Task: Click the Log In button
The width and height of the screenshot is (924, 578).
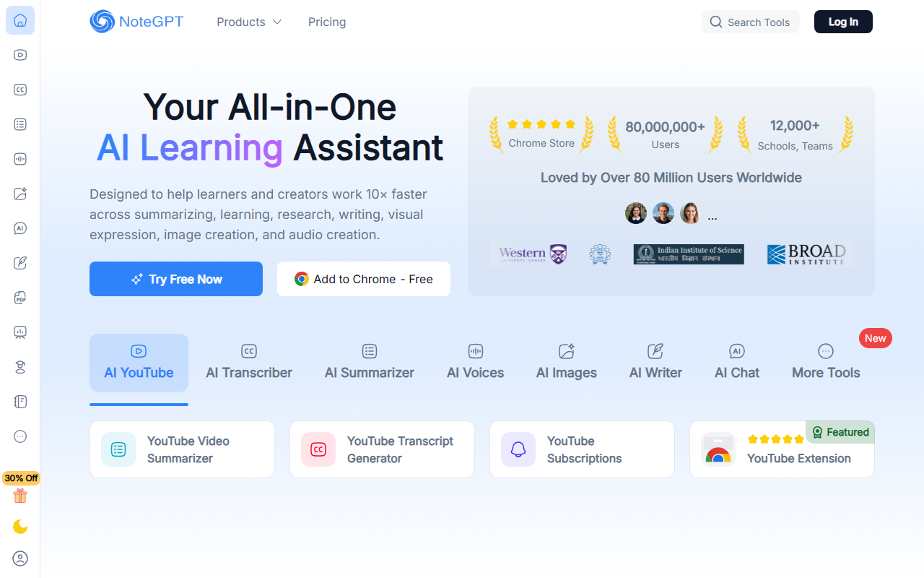Action: [x=843, y=22]
